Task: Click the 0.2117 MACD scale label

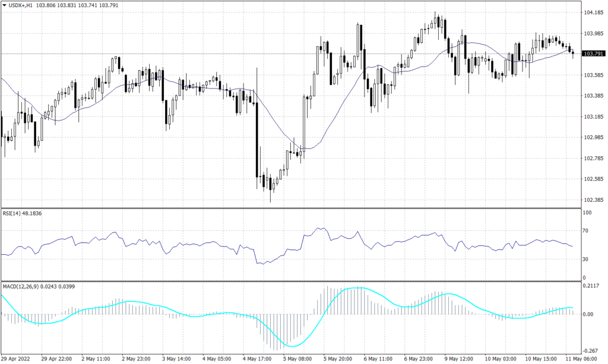Action: [x=591, y=284]
